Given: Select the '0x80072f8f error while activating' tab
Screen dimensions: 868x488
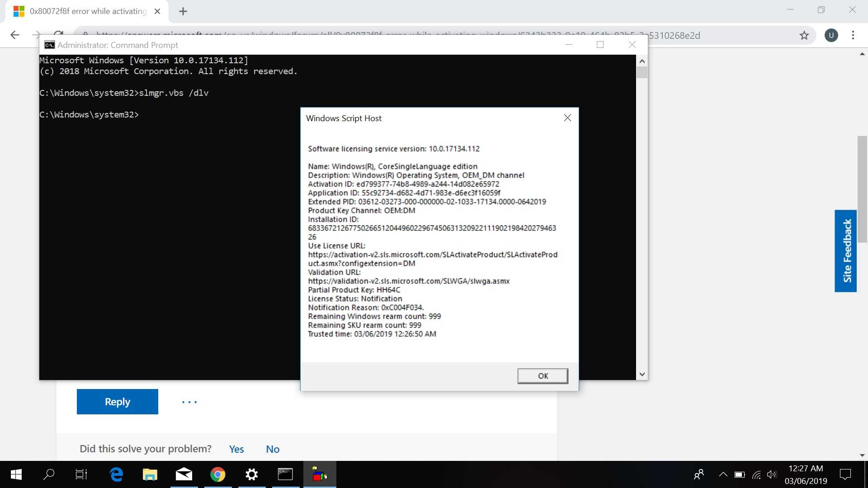Looking at the screenshot, I should click(87, 11).
